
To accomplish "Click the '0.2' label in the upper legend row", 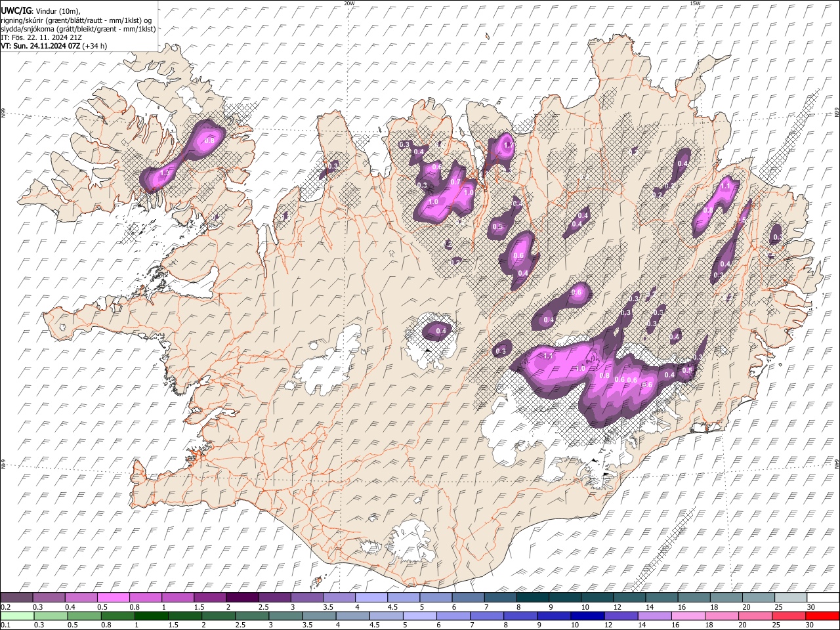I will click(x=5, y=607).
